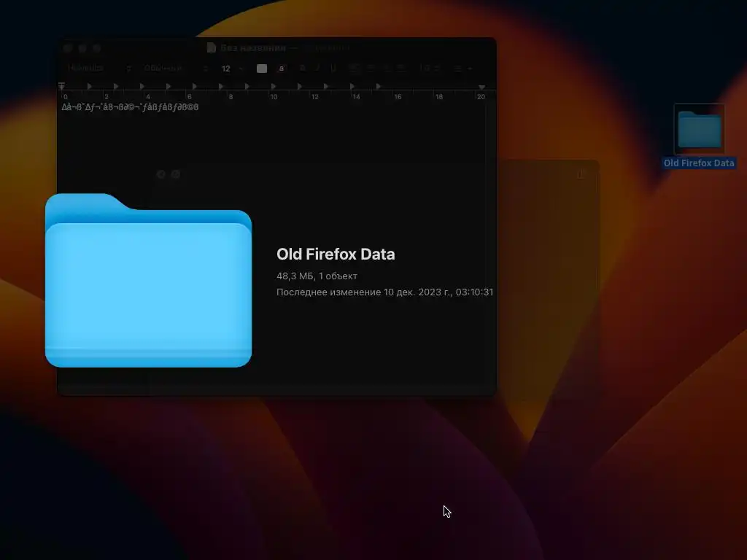Screen dimensions: 747x560
Task: Toggle italic in TextEdit toolbar
Action: pos(318,69)
